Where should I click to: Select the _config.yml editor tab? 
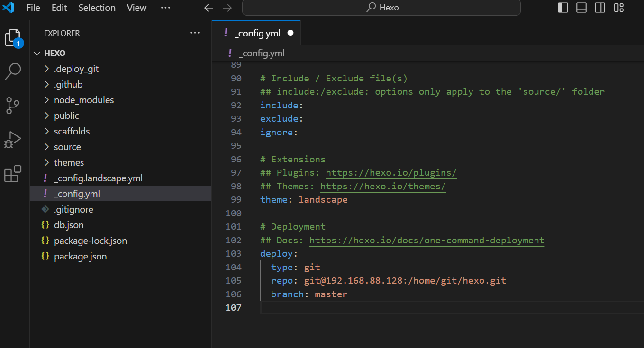[257, 33]
